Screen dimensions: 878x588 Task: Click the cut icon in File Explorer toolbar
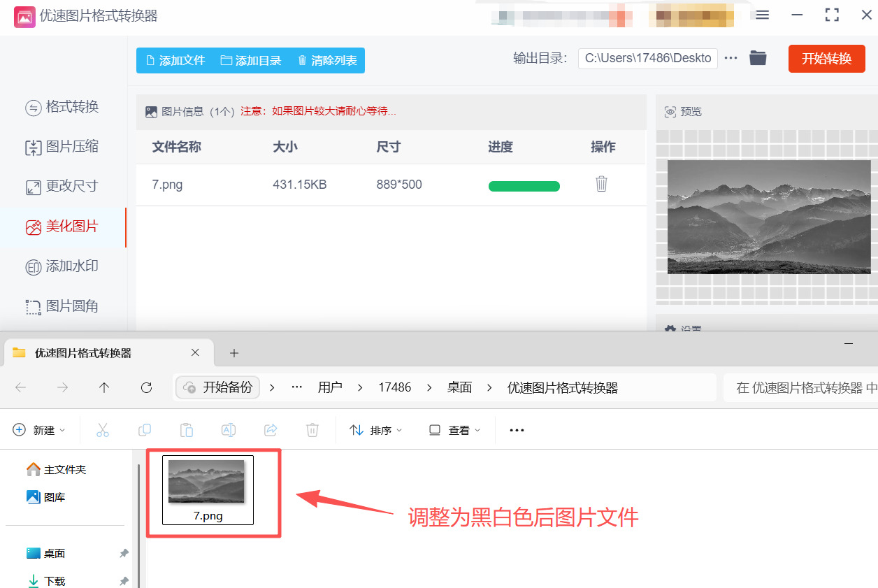[x=103, y=430]
